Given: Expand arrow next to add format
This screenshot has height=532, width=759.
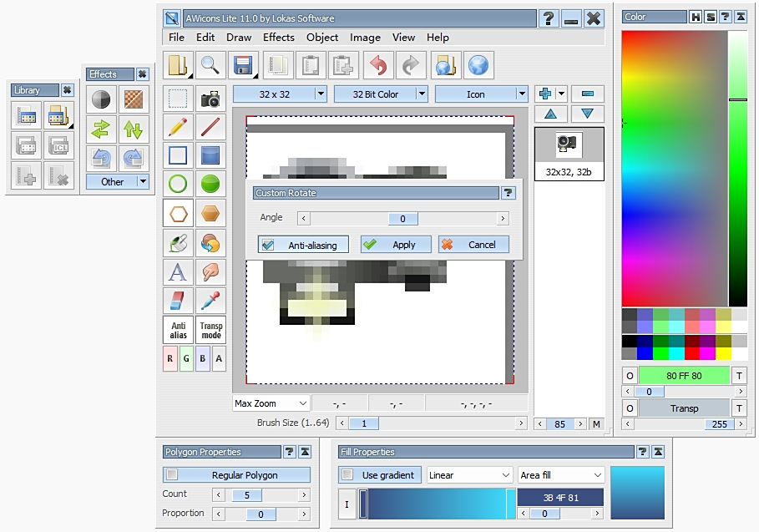Looking at the screenshot, I should (x=561, y=94).
